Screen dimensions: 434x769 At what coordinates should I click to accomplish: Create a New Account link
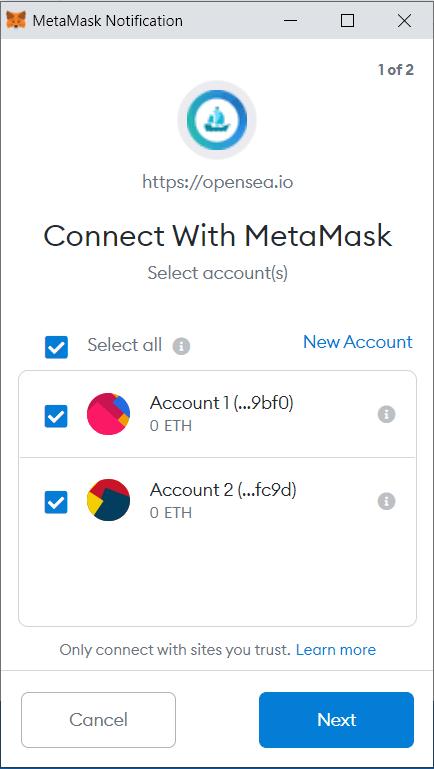(358, 342)
